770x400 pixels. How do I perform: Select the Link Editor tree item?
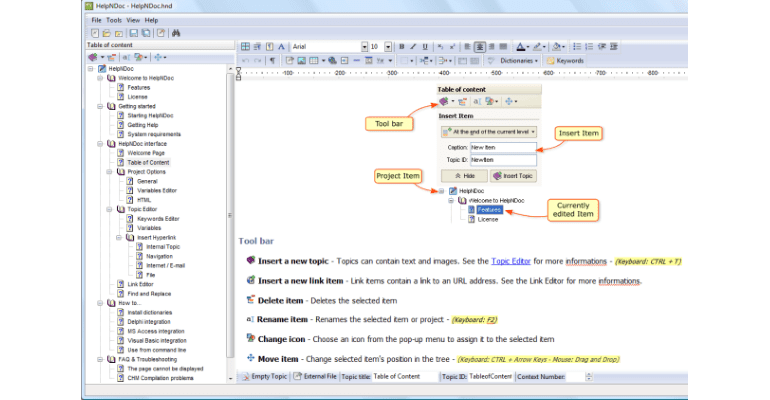point(140,284)
